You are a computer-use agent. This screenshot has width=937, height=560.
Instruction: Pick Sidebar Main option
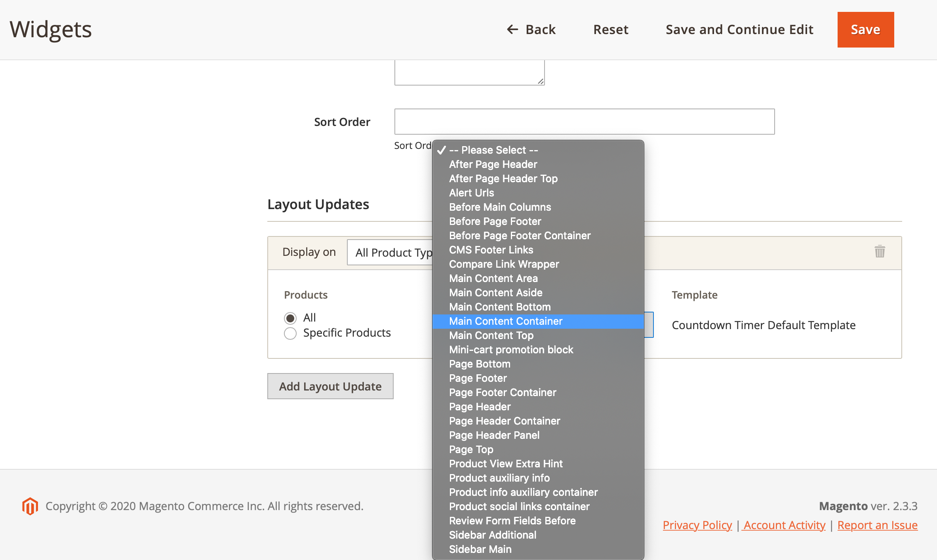538,549
